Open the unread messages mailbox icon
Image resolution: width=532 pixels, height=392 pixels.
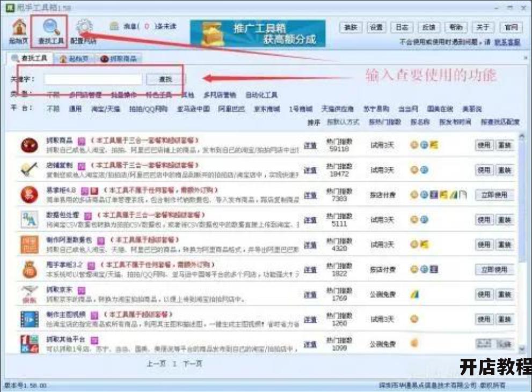[x=114, y=26]
